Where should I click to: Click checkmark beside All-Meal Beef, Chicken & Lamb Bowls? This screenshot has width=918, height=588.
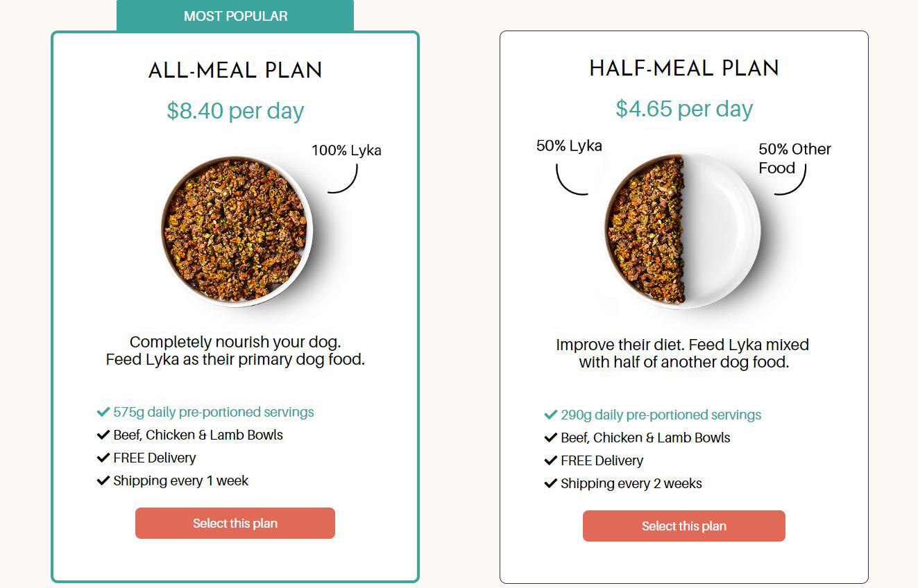[103, 435]
